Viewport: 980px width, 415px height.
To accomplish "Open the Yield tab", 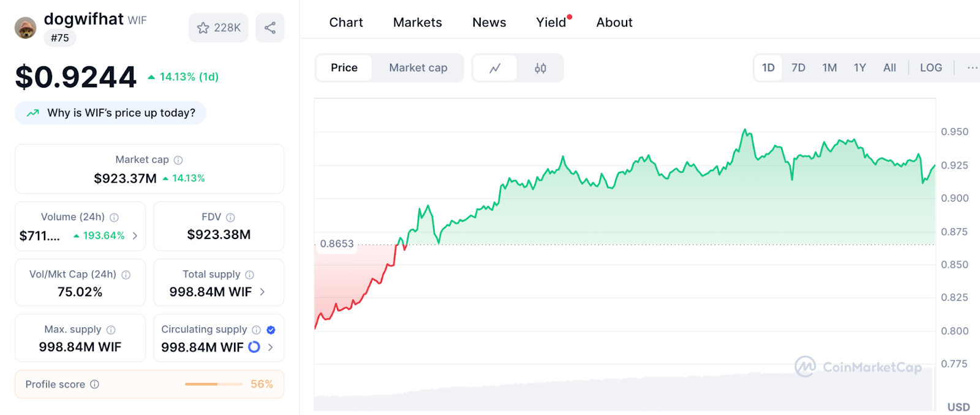I will 551,23.
